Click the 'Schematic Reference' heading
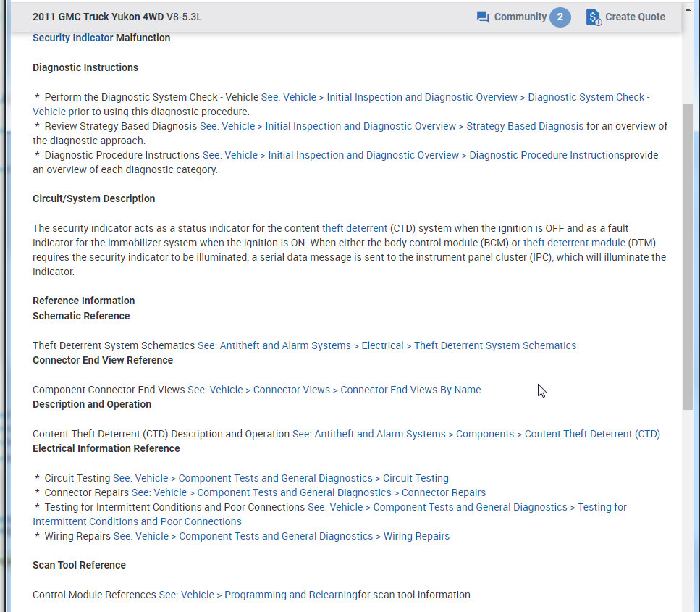The image size is (700, 612). click(81, 316)
